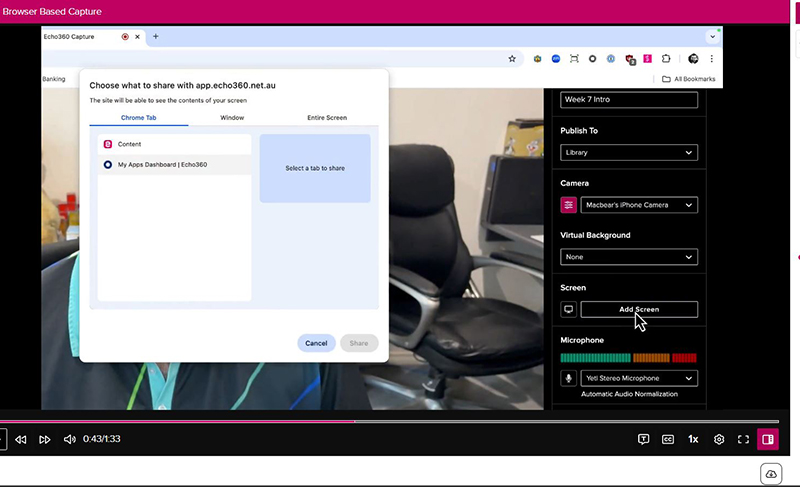Toggle the screen monitor icon
The height and width of the screenshot is (487, 800).
pyautogui.click(x=568, y=310)
